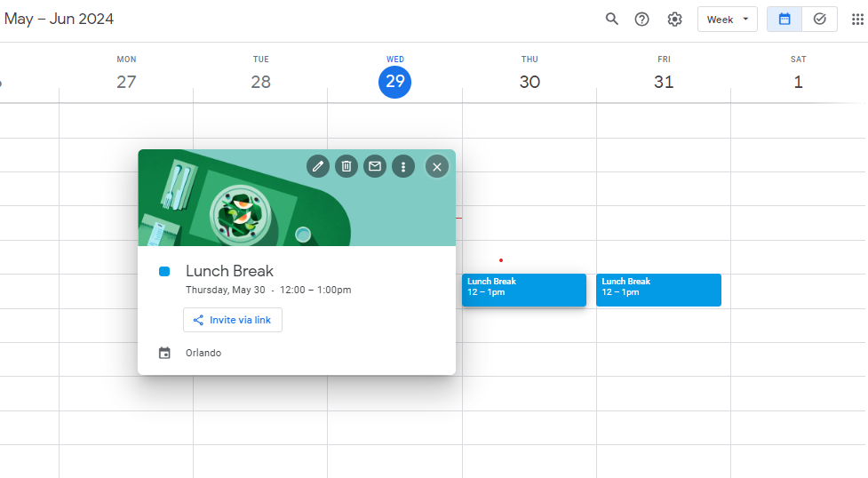The width and height of the screenshot is (868, 478).
Task: Click the May – Jun 2024 title
Action: 59,19
